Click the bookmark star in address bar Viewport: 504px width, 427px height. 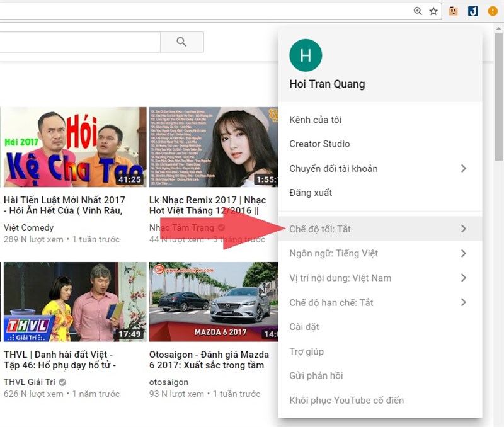click(433, 11)
